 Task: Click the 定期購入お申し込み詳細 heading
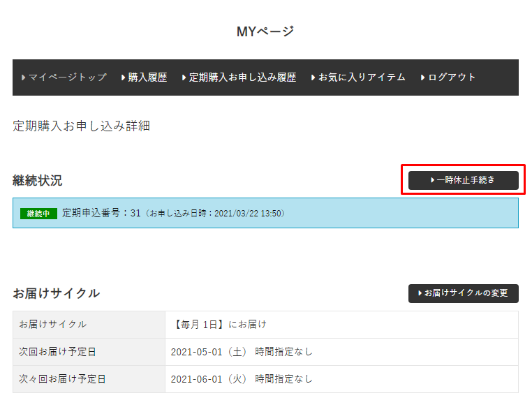[x=81, y=126]
